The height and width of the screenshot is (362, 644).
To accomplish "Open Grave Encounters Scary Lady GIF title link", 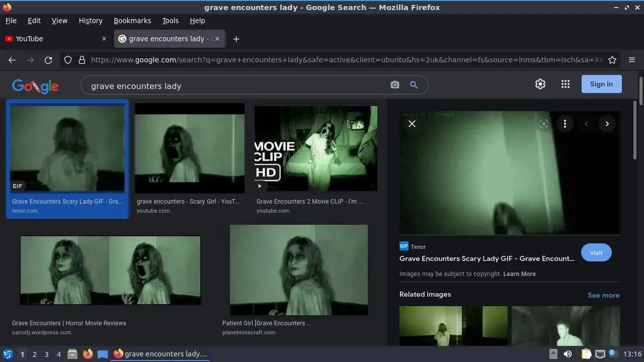I will coord(487,258).
